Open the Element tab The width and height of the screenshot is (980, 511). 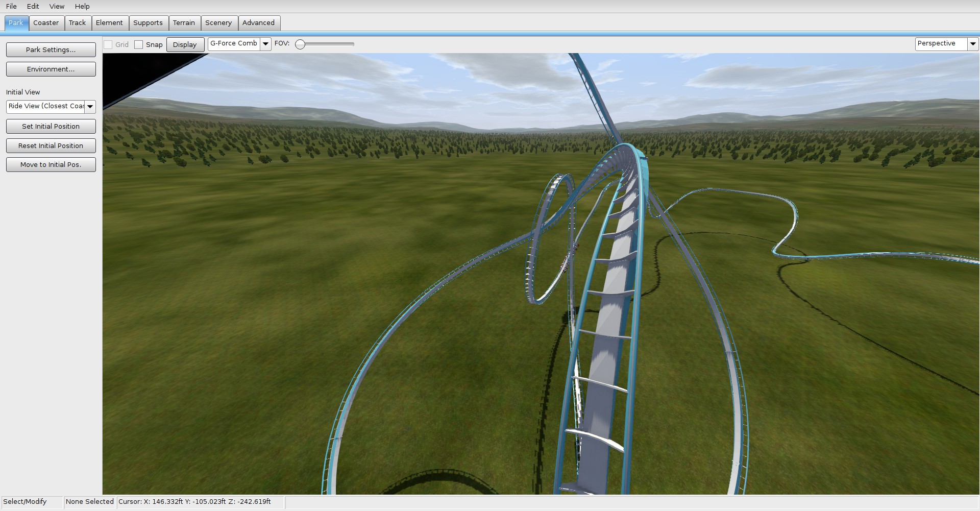109,23
